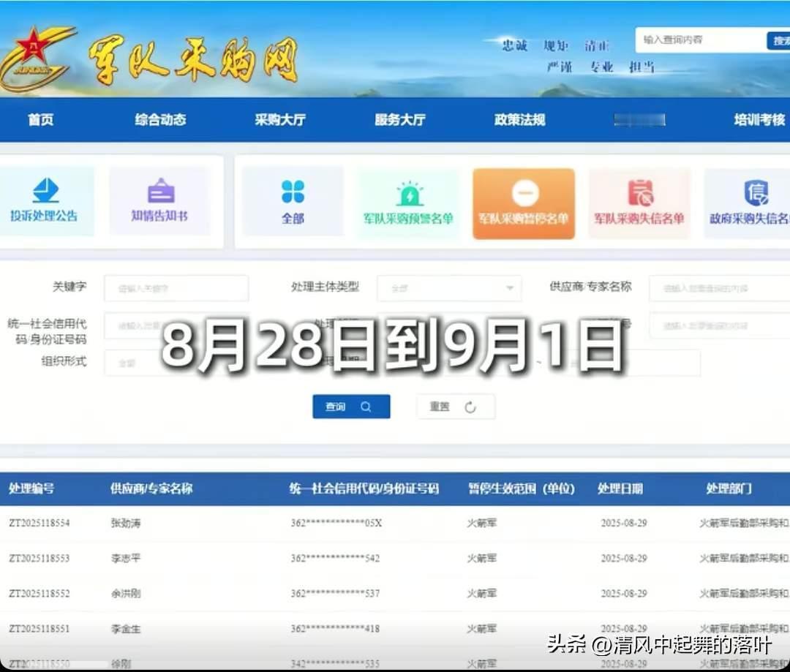The height and width of the screenshot is (672, 790).
Task: Click ID number ending 542
Action: [x=335, y=559]
